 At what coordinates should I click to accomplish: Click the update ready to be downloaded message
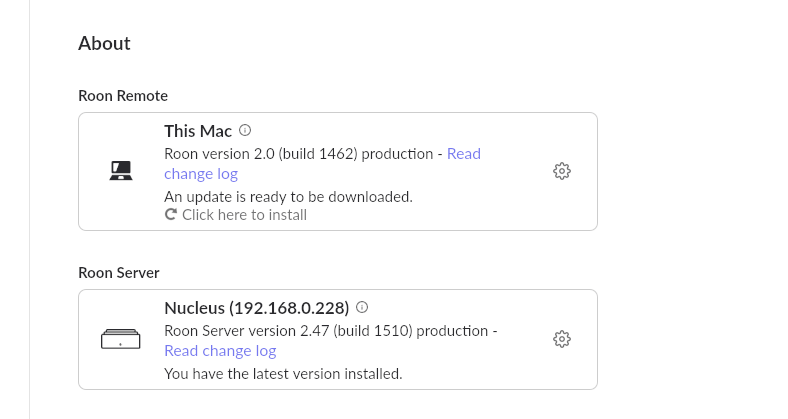[x=288, y=196]
